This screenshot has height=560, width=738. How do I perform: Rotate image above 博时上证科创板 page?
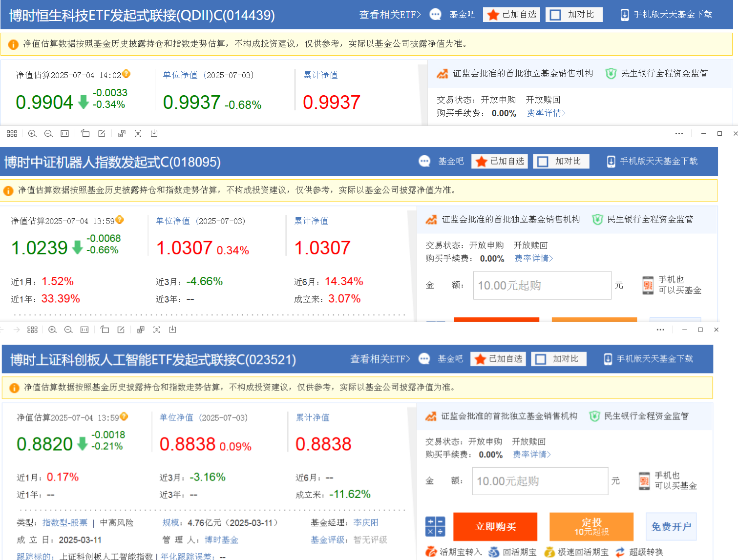coord(105,330)
